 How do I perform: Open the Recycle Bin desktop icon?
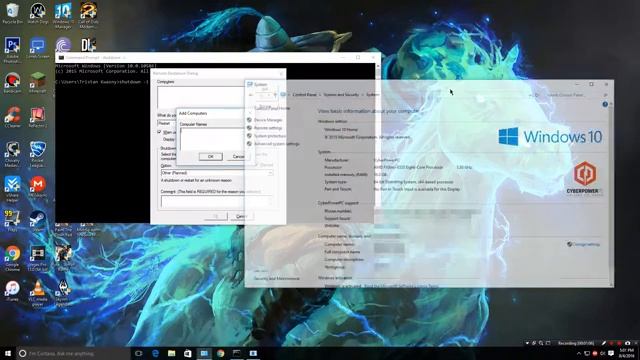[x=12, y=13]
